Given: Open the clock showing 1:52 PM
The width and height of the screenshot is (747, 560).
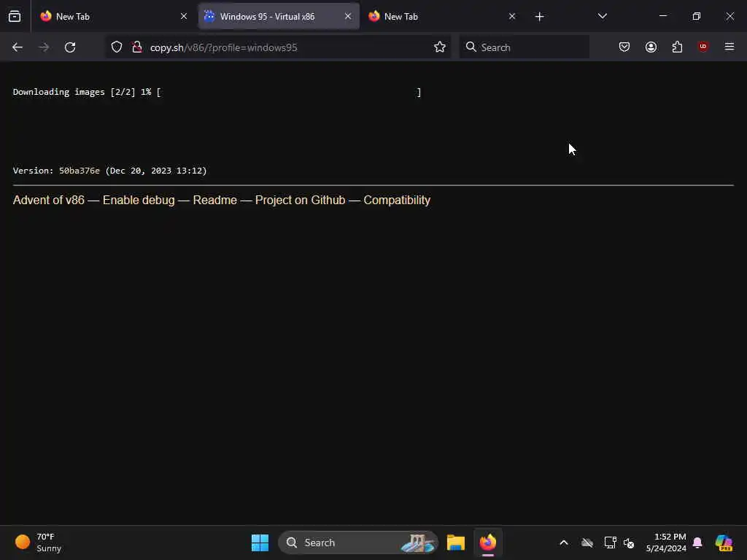Looking at the screenshot, I should (666, 542).
